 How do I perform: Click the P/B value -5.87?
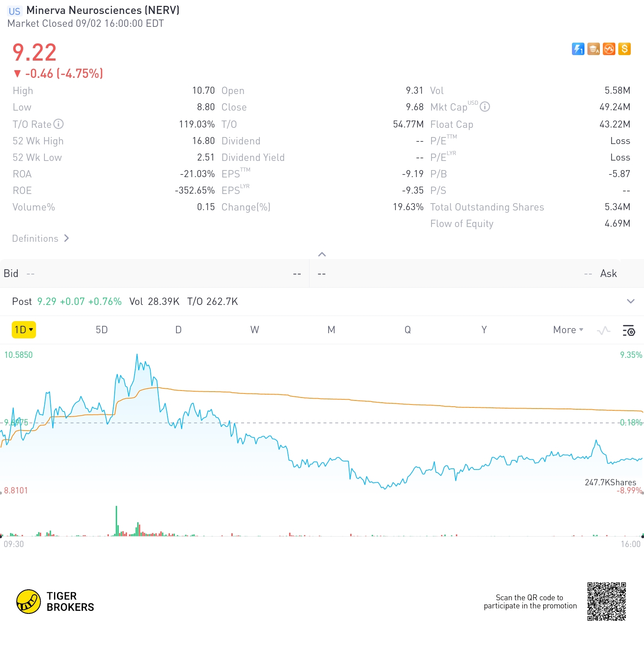619,174
